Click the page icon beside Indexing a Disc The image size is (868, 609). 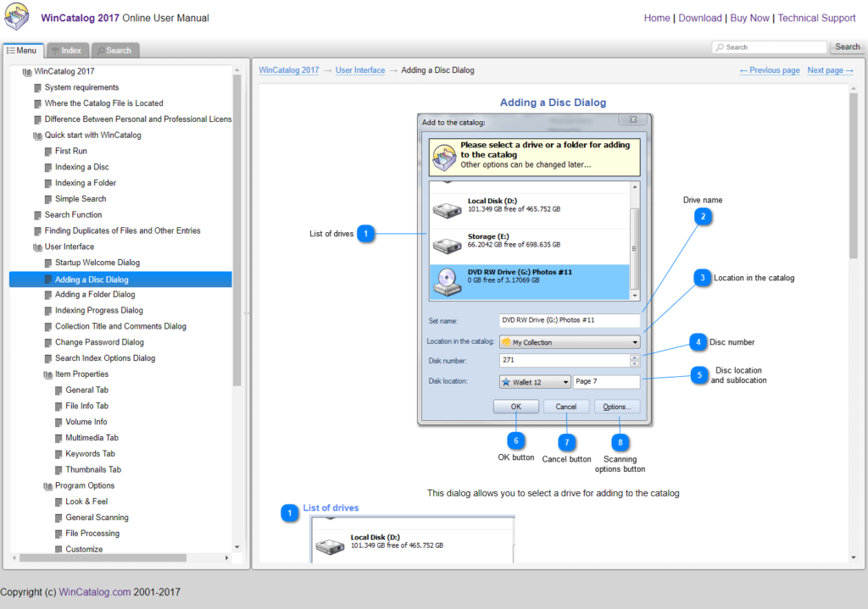tap(48, 167)
